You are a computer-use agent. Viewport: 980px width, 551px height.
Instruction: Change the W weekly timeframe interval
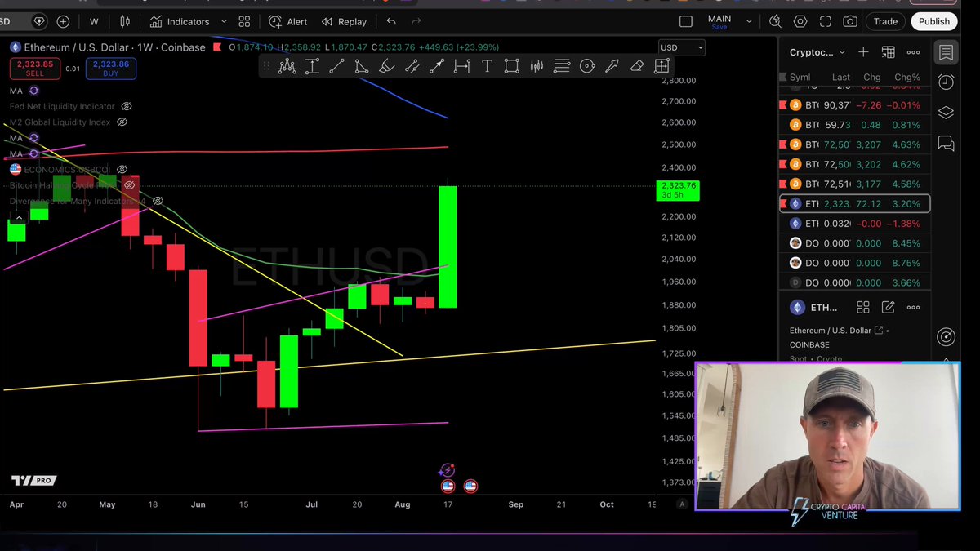(94, 22)
